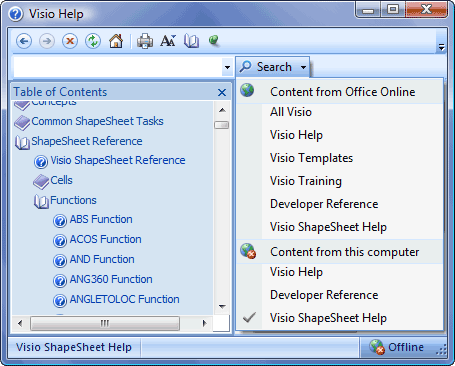Viewport: 455px width, 366px height.
Task: Toggle checked Visio ShapeSheet Help under this computer
Action: [x=339, y=318]
